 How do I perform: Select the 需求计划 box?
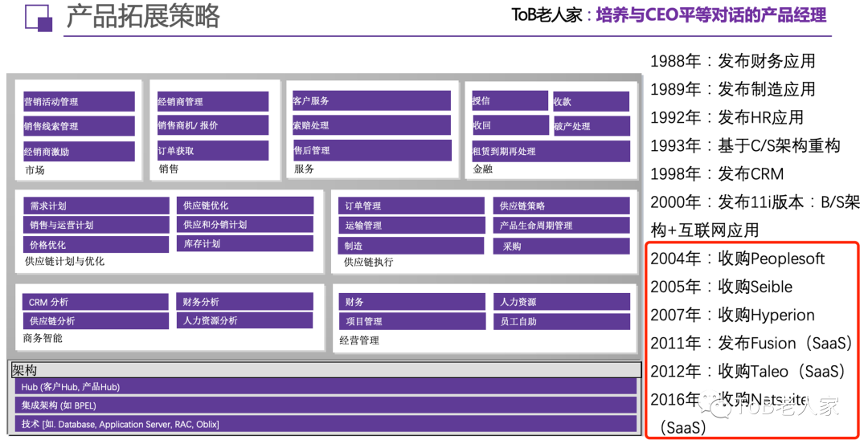(96, 206)
